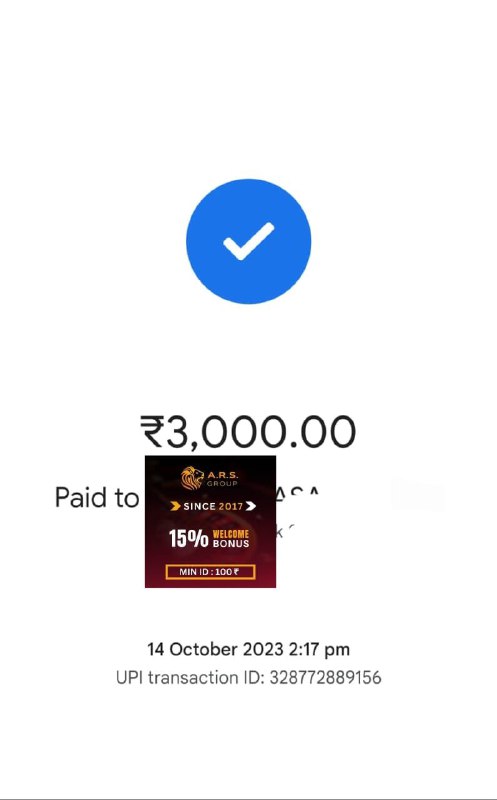Click the faint grey box beside recipient

click(416, 494)
